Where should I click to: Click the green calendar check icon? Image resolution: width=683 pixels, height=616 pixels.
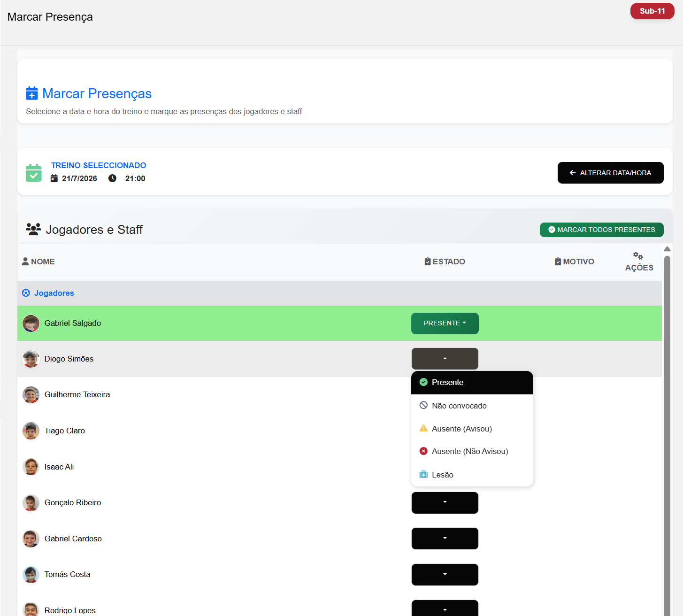(x=33, y=173)
